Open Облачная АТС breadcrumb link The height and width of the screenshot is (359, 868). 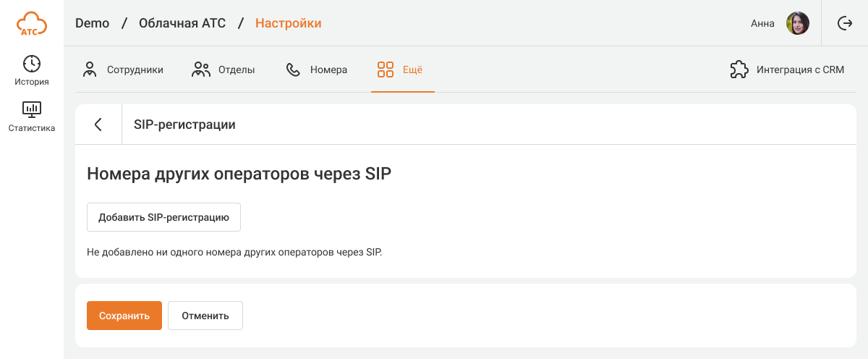click(x=182, y=23)
